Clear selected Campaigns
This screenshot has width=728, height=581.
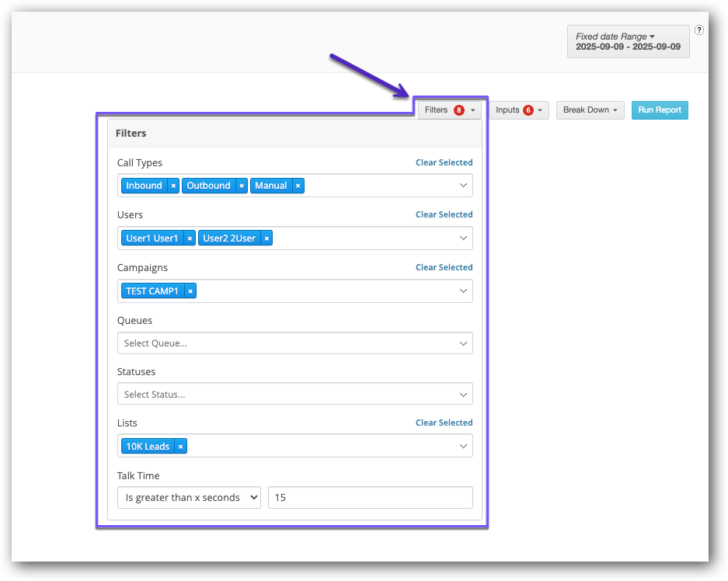tap(444, 267)
